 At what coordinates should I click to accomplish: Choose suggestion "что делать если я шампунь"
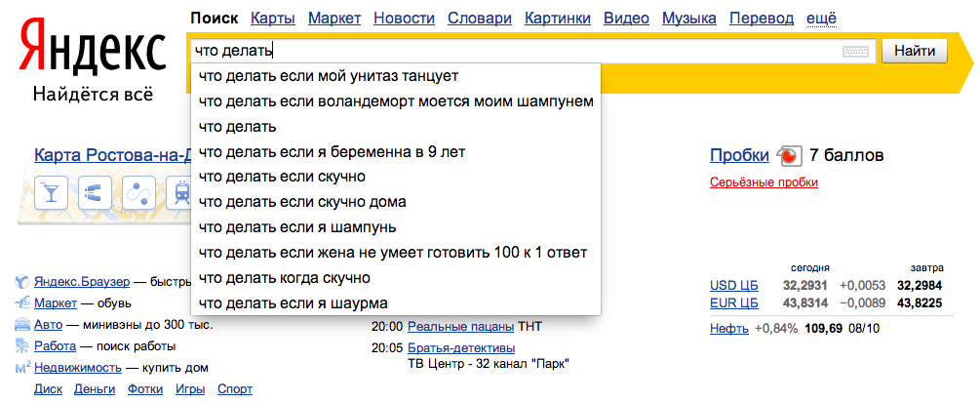click(x=396, y=227)
